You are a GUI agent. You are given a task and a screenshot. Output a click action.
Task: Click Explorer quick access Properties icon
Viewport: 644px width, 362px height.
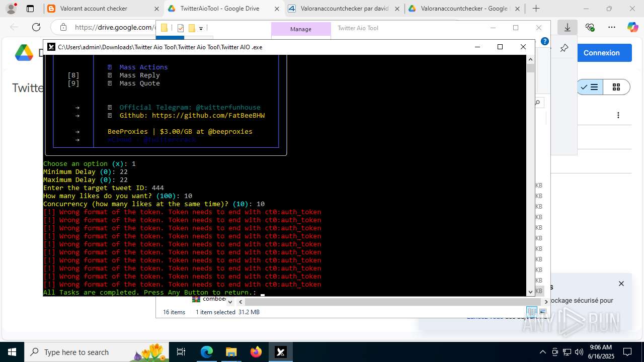click(181, 28)
